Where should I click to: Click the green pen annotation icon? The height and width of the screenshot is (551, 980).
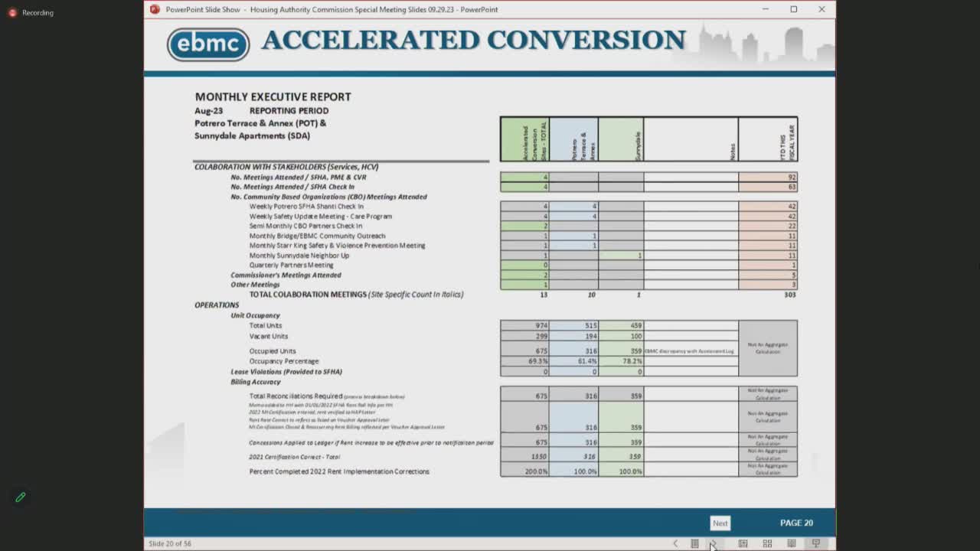21,497
